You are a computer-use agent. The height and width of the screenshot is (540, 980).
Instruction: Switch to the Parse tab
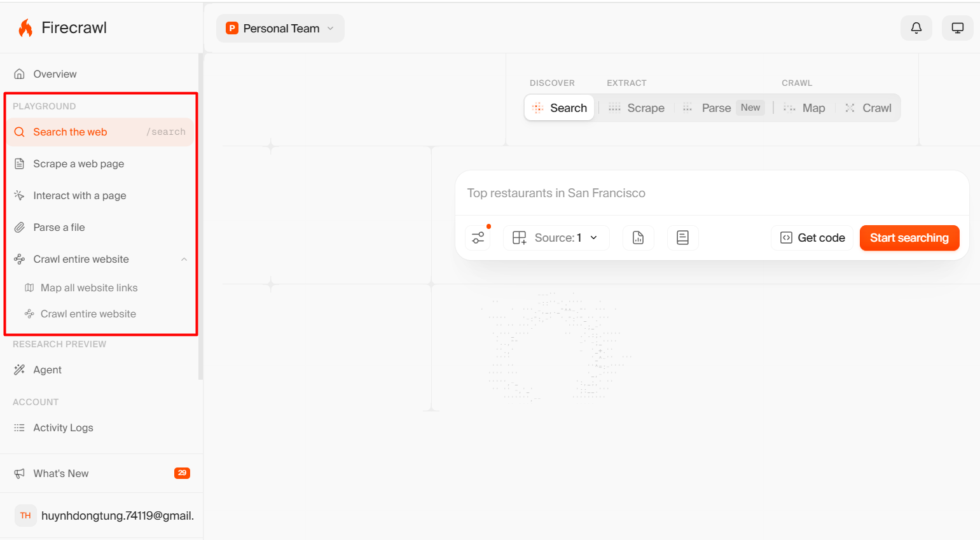pos(723,108)
